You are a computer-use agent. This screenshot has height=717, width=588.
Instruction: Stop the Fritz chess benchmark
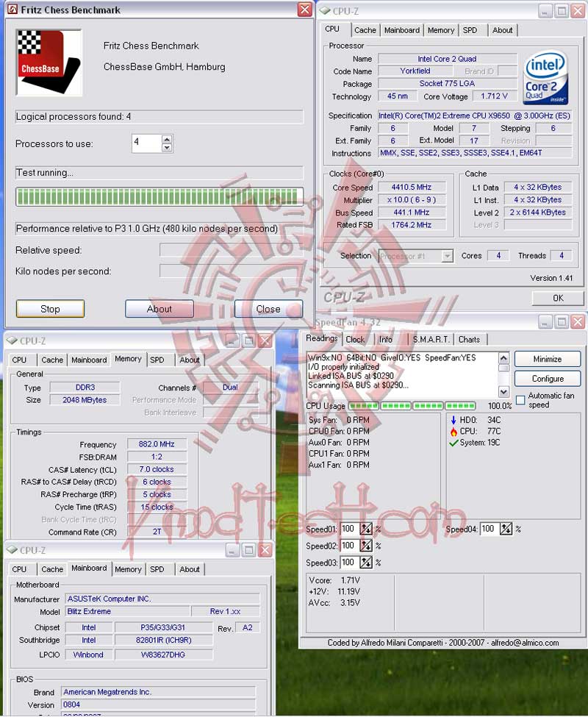coord(50,309)
